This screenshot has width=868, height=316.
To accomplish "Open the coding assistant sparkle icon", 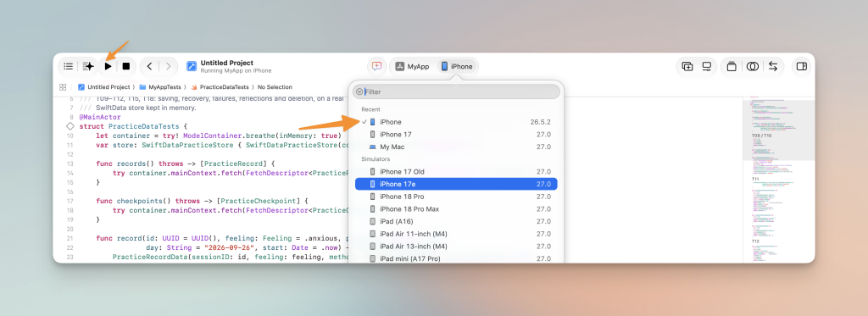I will (x=88, y=66).
